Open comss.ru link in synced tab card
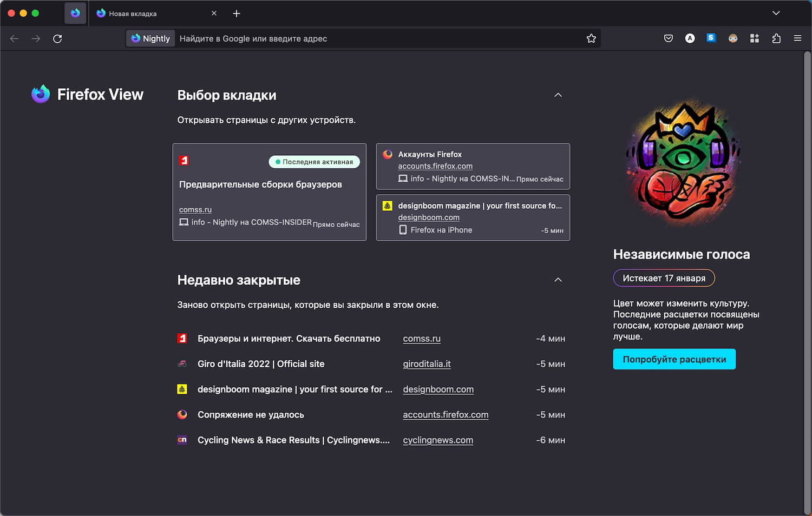Viewport: 812px width, 516px height. coord(195,209)
